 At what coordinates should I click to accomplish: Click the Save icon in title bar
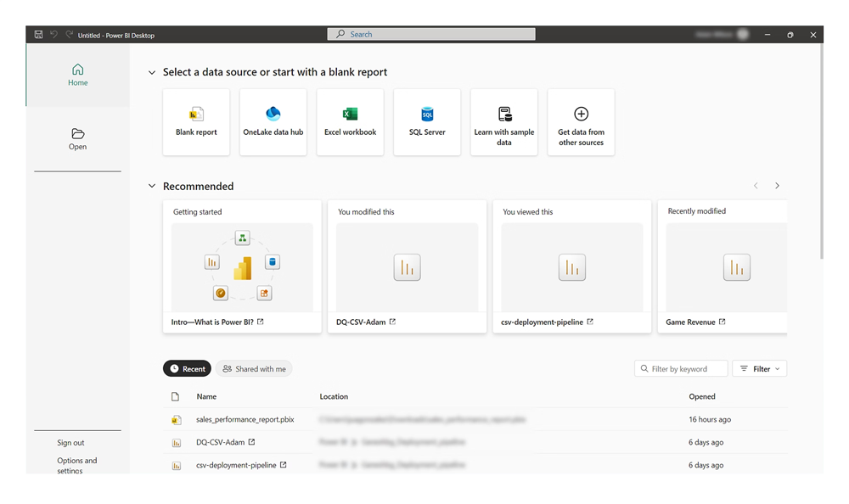[39, 35]
